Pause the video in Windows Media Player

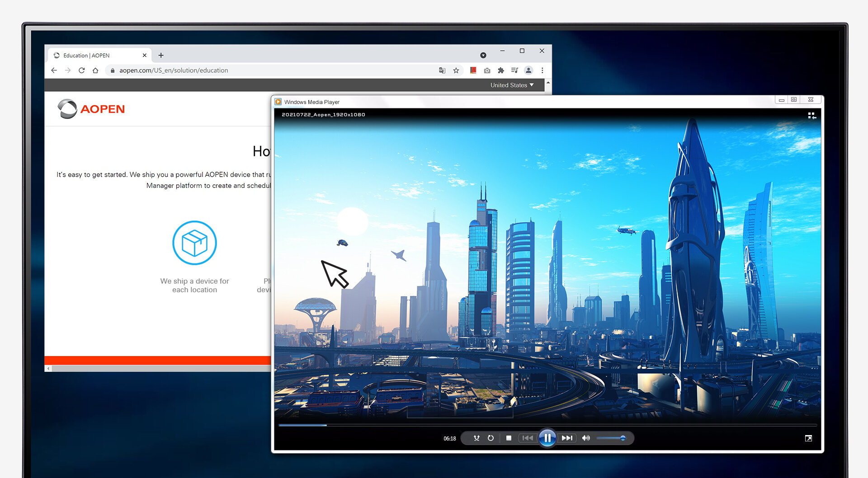pyautogui.click(x=547, y=438)
